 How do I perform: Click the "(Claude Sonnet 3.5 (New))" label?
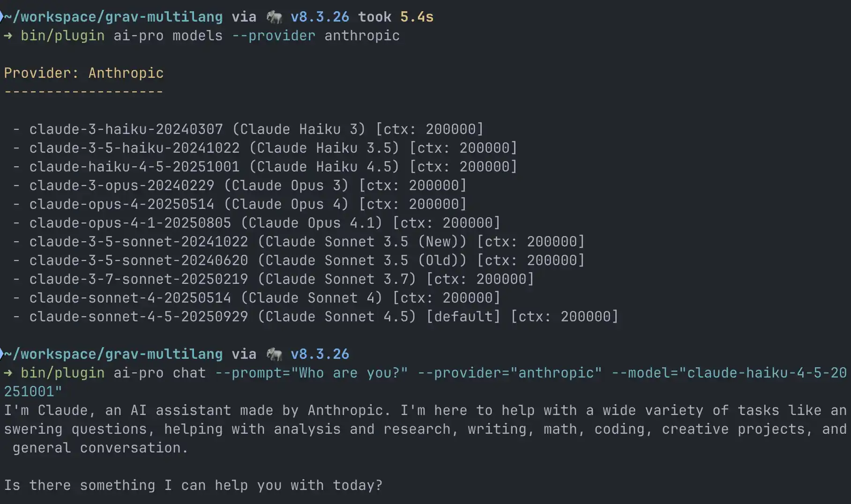(x=362, y=242)
